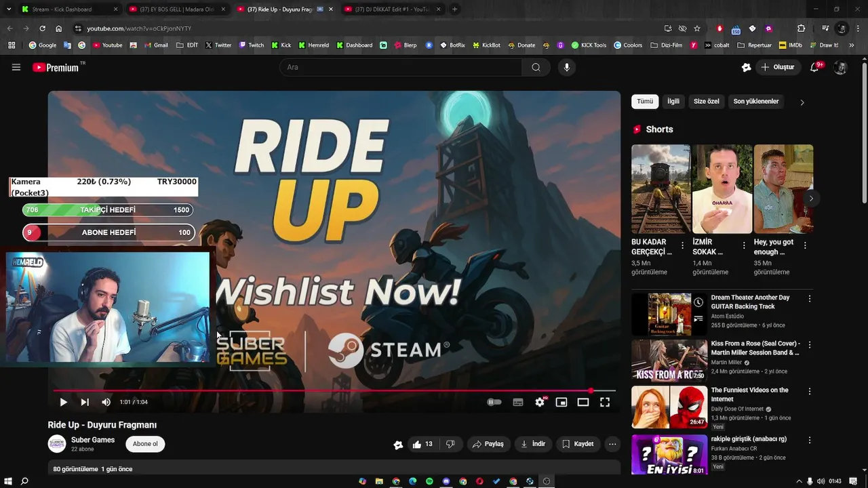Like the video with 13 likes

[x=422, y=444]
